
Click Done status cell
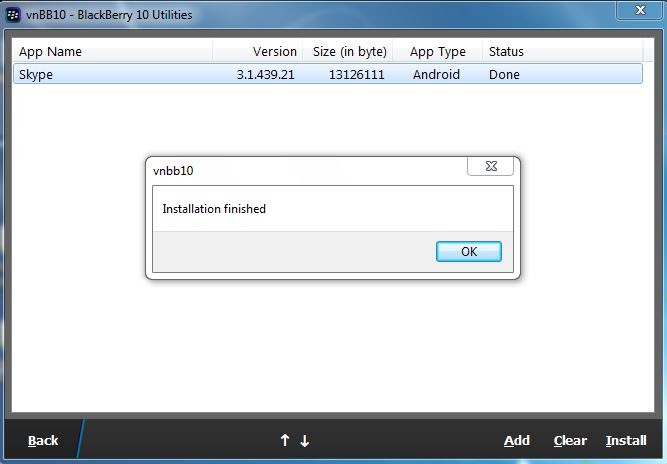[x=504, y=74]
